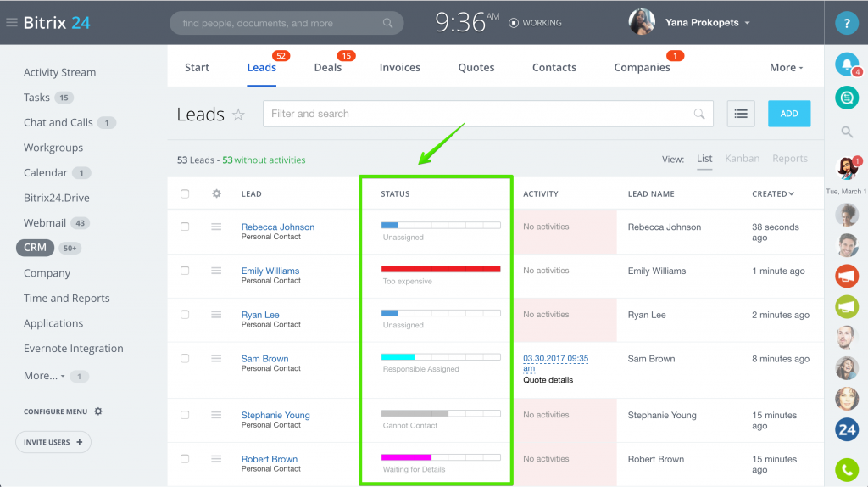
Task: Open the list view options button
Action: pyautogui.click(x=741, y=114)
